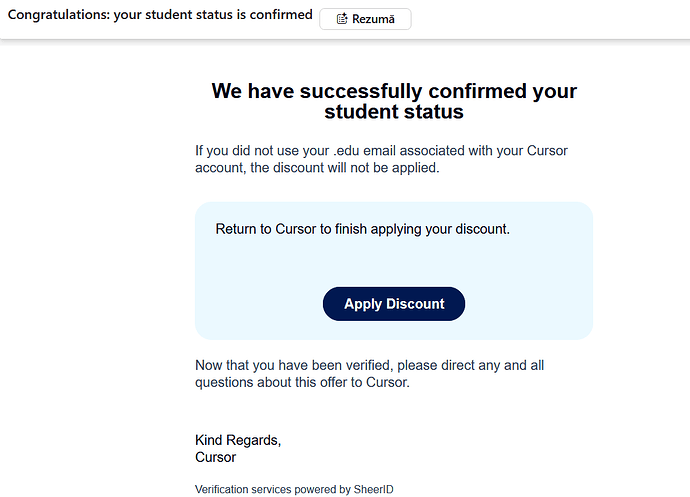Click the "Return to Cursor to finish" sentence
Screen dimensions: 690x497
pos(300,229)
